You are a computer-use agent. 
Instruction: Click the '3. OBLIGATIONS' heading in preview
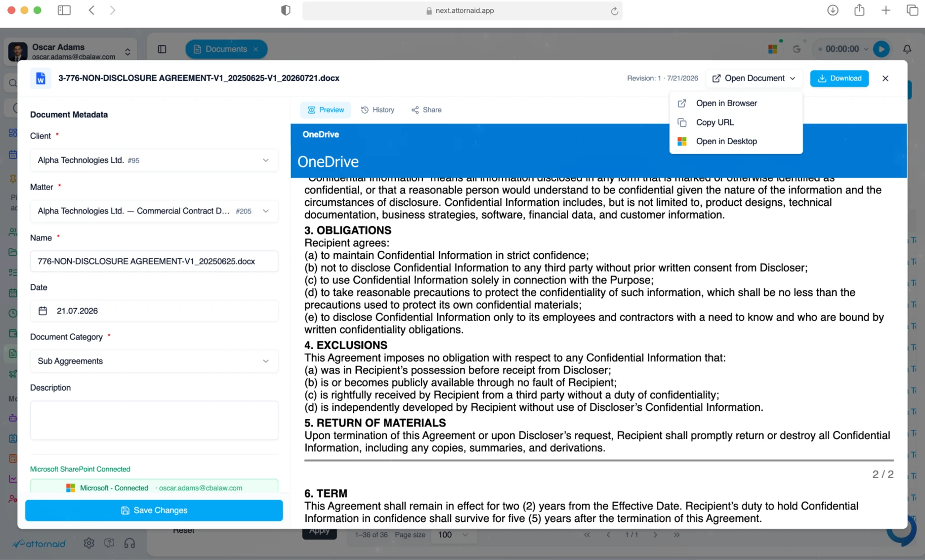[x=347, y=231]
